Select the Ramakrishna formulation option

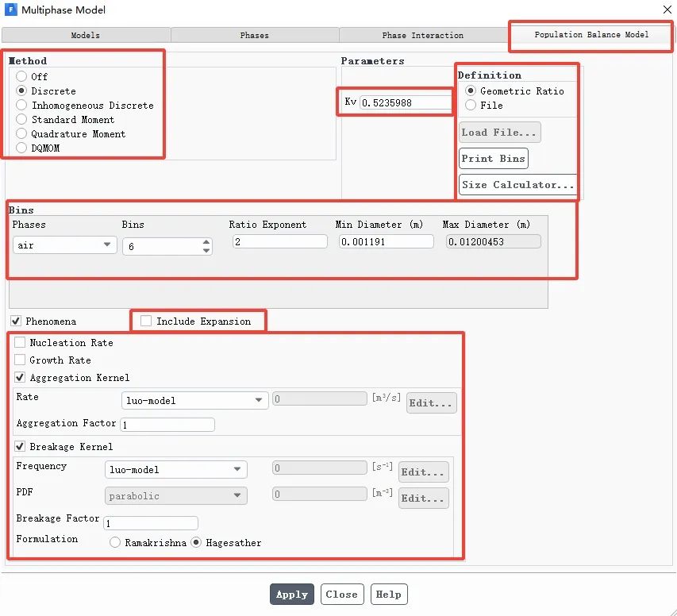point(116,543)
